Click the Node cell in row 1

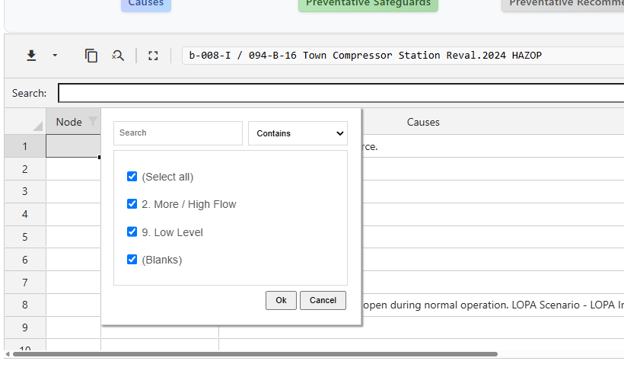pos(73,146)
